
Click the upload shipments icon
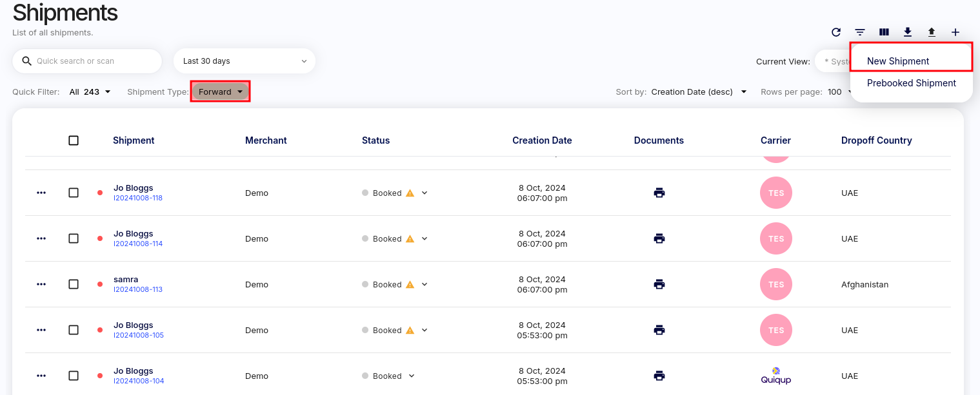[x=932, y=32]
